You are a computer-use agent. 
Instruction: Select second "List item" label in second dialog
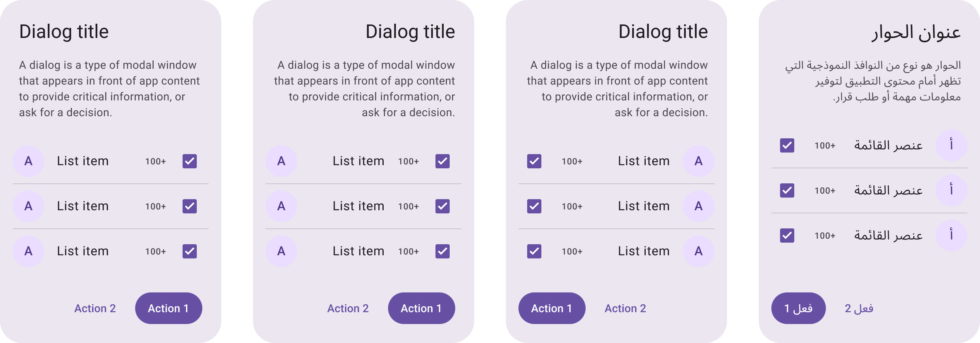pos(358,206)
